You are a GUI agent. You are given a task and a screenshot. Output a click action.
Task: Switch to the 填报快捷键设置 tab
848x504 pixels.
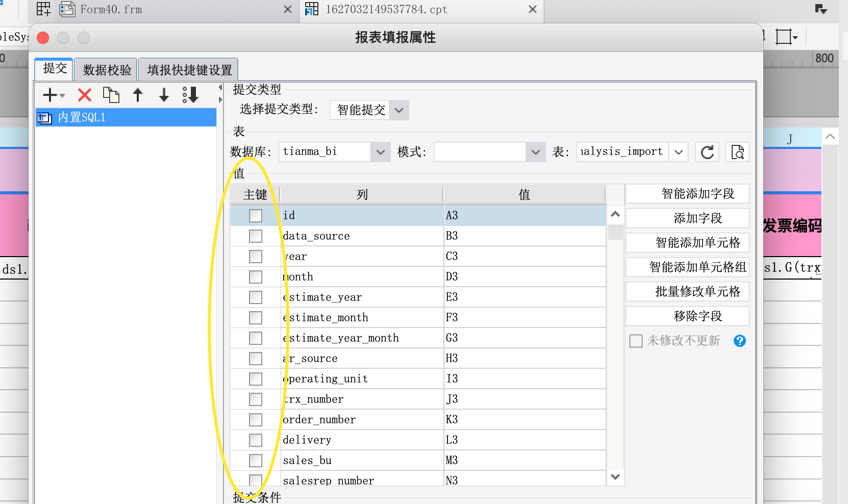(189, 70)
